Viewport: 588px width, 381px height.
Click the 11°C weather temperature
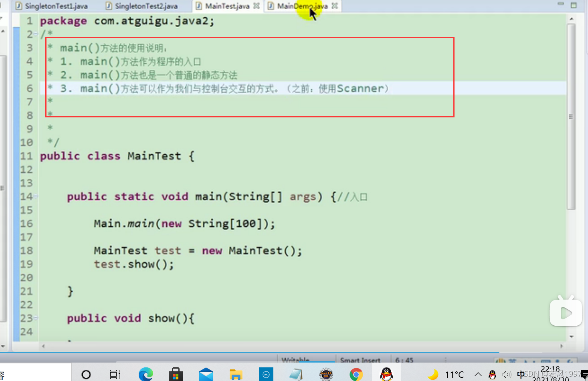(x=454, y=375)
